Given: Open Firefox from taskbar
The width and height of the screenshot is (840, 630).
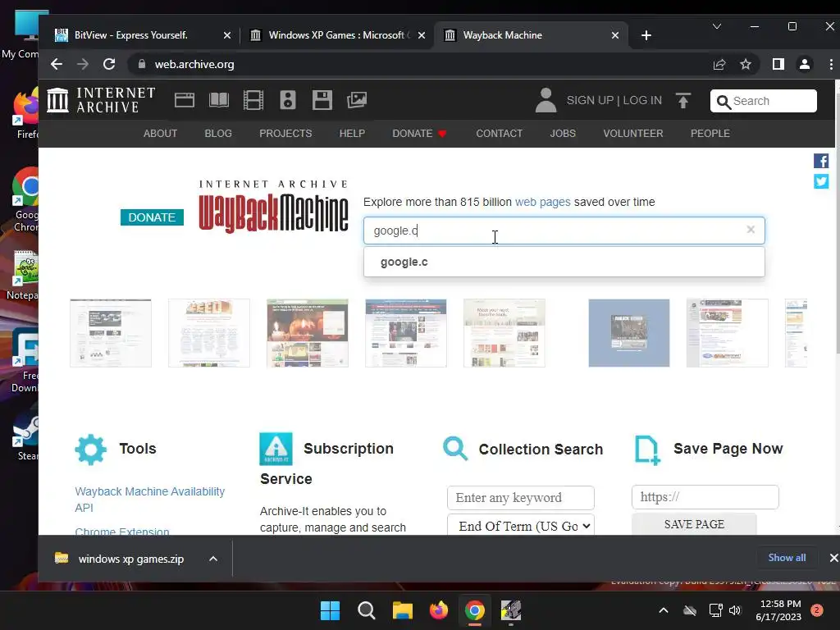Looking at the screenshot, I should click(x=439, y=610).
